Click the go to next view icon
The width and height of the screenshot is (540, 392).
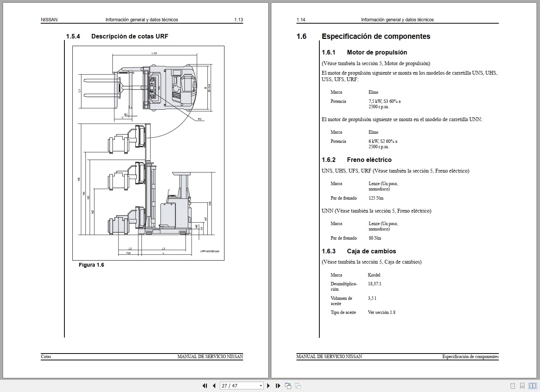click(x=298, y=386)
